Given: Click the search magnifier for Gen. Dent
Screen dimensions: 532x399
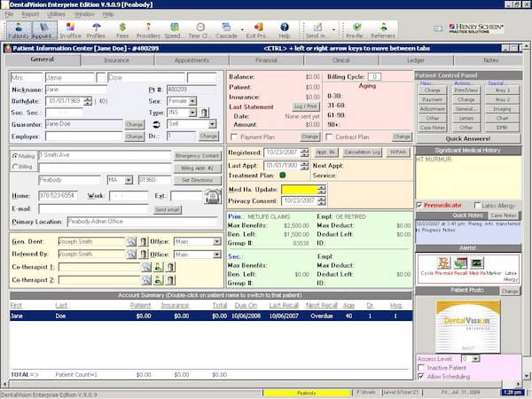Looking at the screenshot, I should pyautogui.click(x=131, y=241).
